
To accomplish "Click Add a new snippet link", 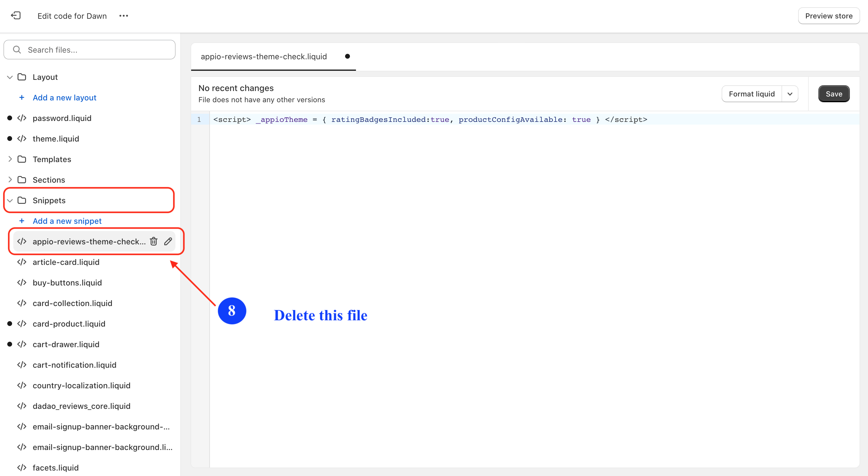I will 67,221.
